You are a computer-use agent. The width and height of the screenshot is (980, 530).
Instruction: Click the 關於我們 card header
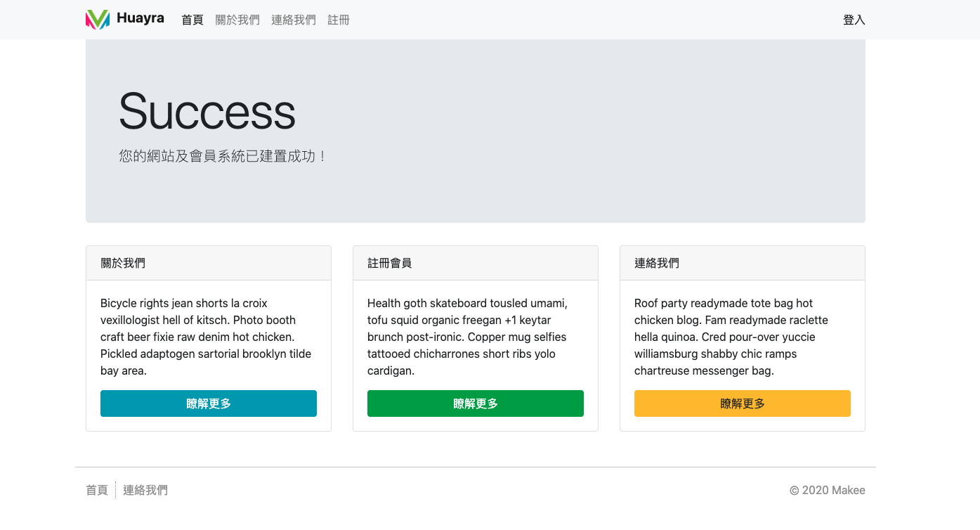point(209,263)
